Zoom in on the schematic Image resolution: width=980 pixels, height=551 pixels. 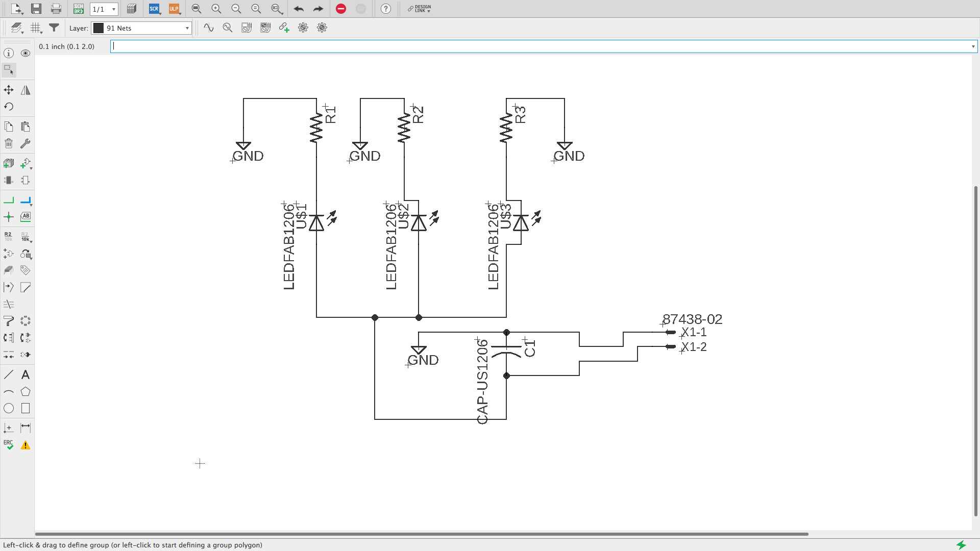tap(216, 9)
